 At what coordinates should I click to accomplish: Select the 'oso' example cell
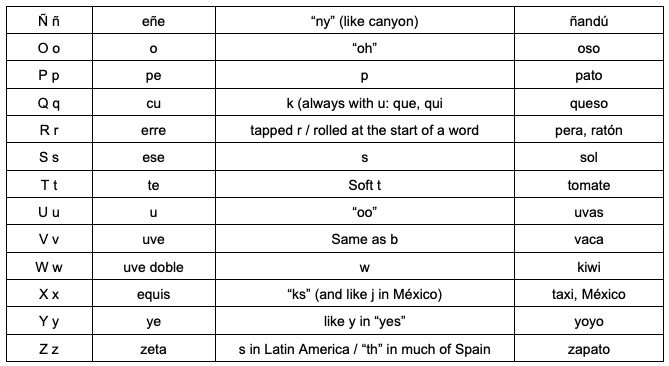(x=589, y=47)
